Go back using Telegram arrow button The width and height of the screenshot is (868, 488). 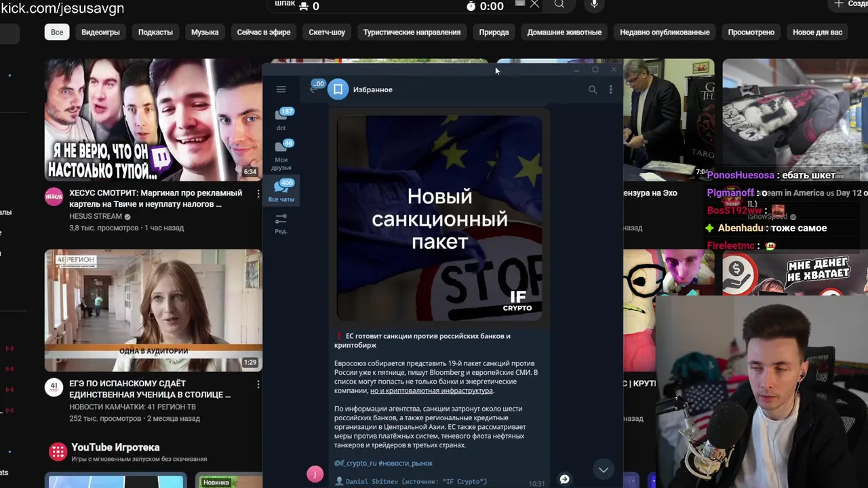[x=314, y=89]
